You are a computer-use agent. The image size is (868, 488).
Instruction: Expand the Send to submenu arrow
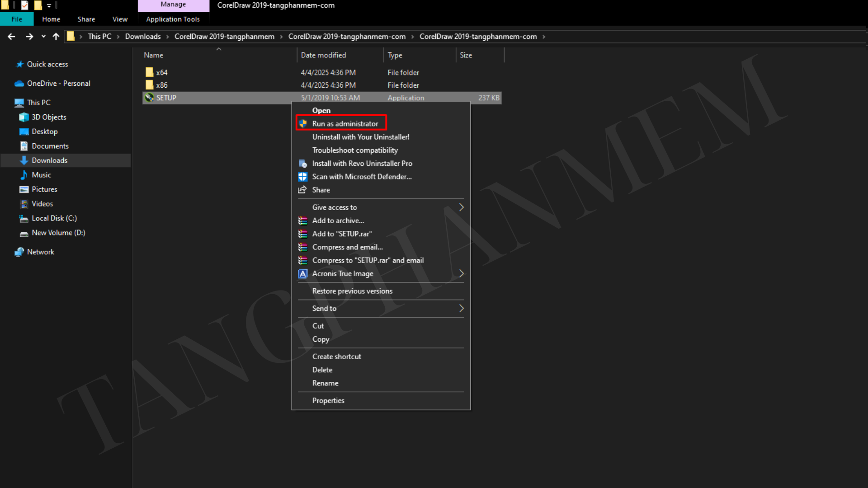[461, 309]
